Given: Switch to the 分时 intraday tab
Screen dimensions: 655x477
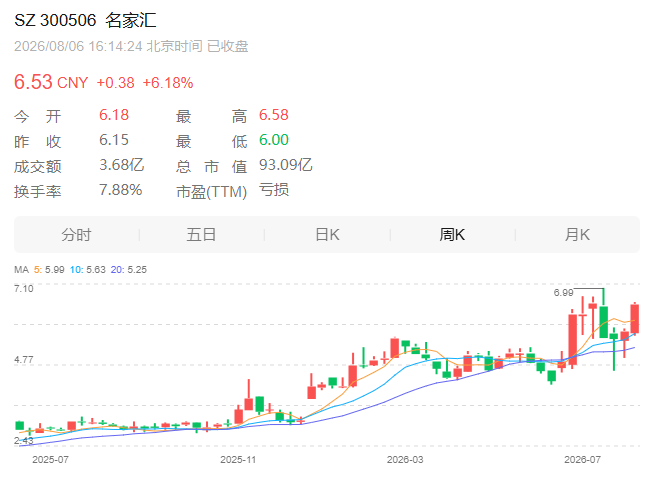Looking at the screenshot, I should click(76, 235).
